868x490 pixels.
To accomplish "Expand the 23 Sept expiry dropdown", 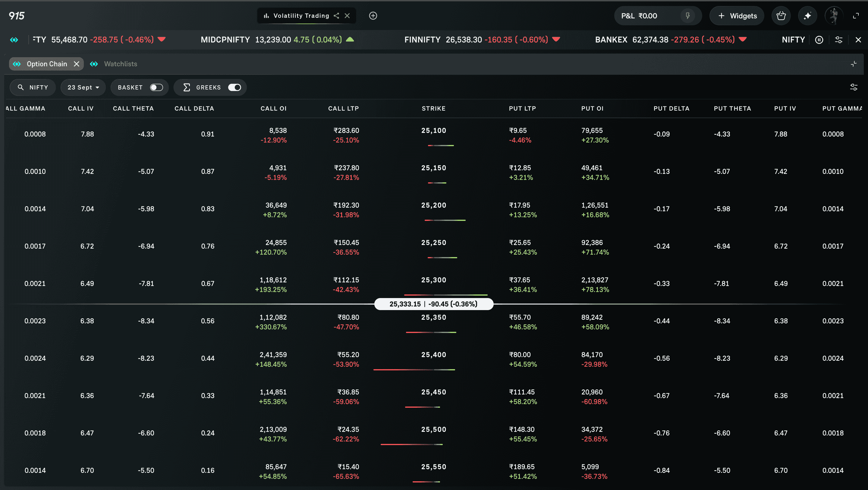I will coord(83,87).
